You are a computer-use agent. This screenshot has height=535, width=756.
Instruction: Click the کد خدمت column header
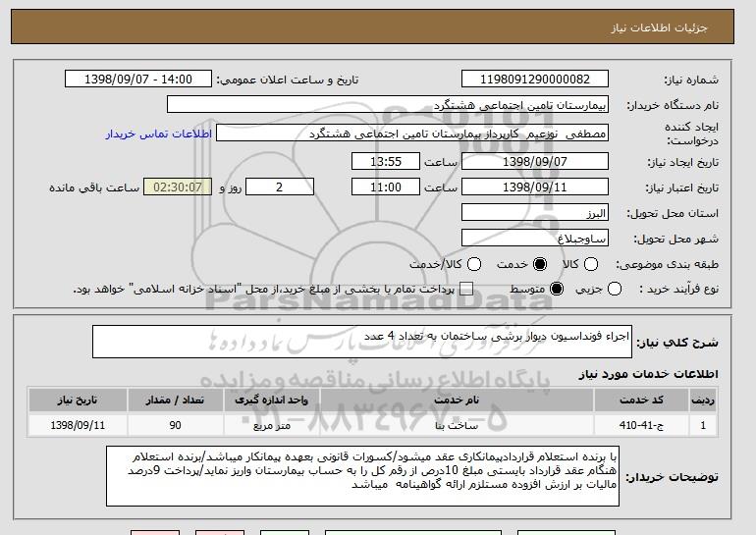641,401
